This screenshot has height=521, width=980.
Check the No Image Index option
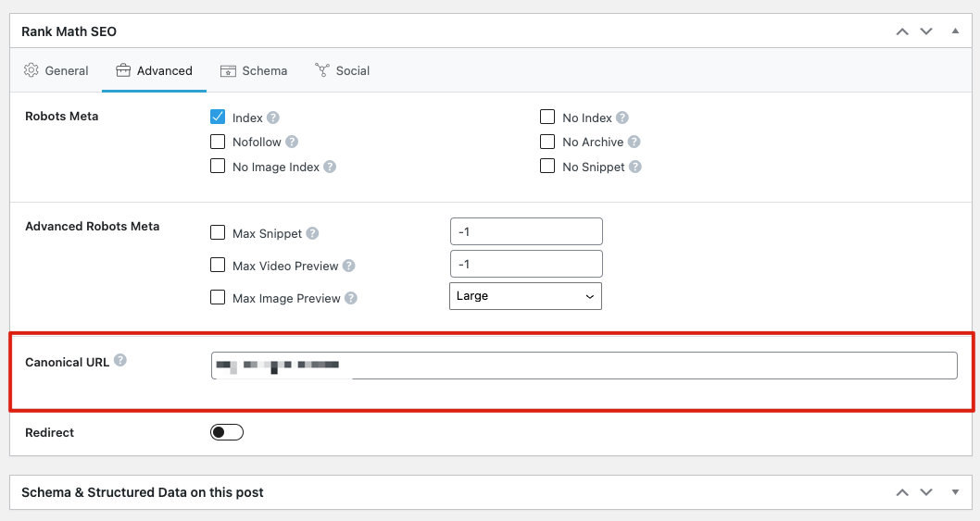coord(218,167)
